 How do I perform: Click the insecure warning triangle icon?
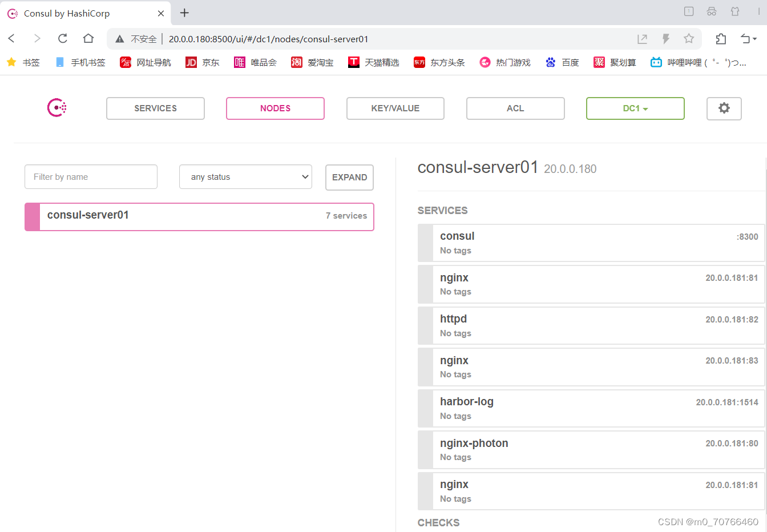119,39
